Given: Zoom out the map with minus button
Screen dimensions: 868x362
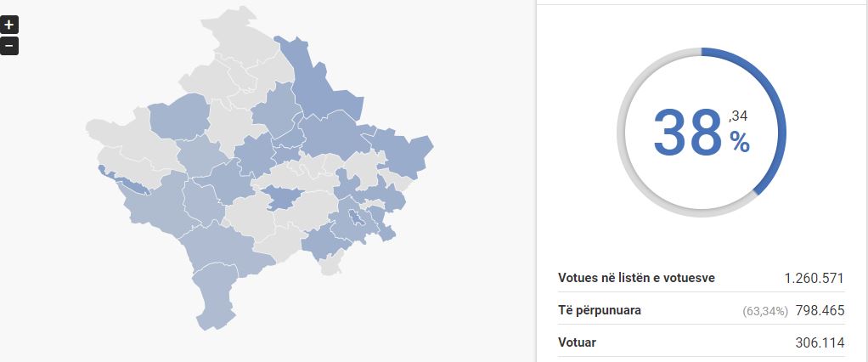Looking at the screenshot, I should point(8,46).
